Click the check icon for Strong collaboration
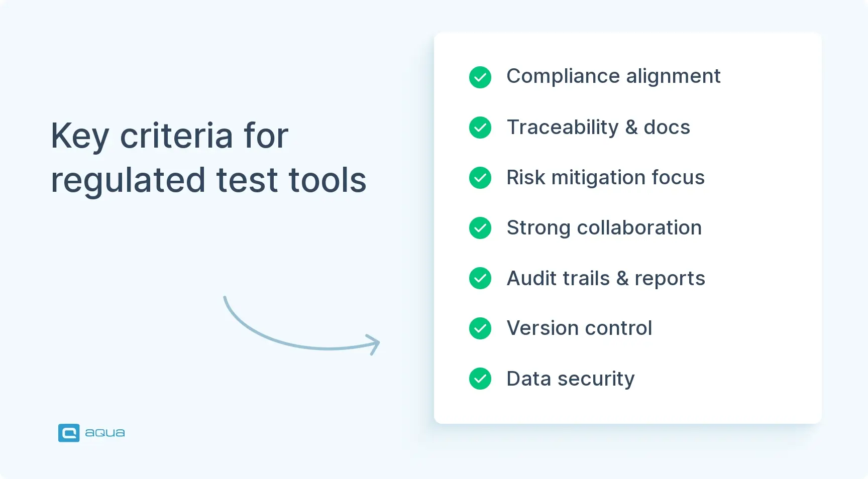The image size is (868, 479). pyautogui.click(x=480, y=228)
